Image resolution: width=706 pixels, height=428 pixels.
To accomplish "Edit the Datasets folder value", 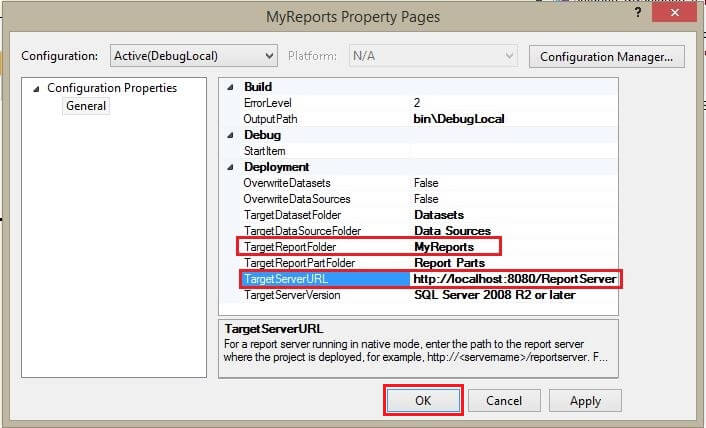I will coord(439,215).
